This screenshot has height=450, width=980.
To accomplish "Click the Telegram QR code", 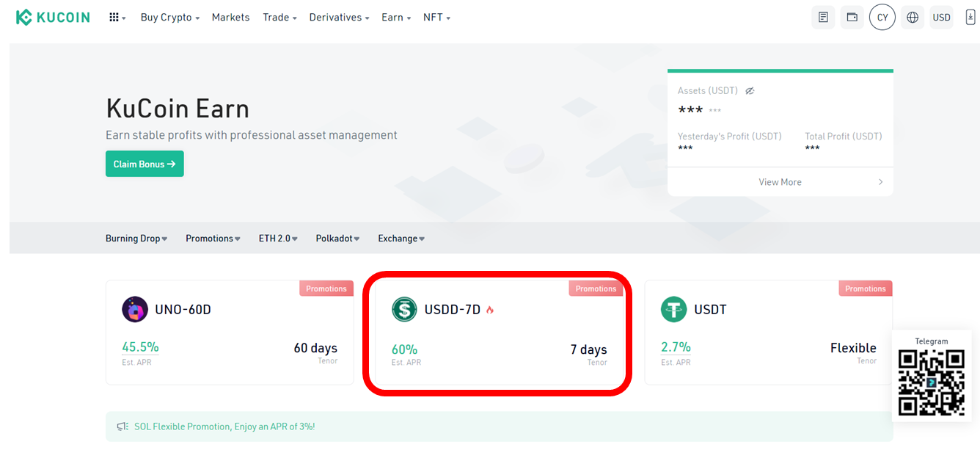I will click(932, 383).
